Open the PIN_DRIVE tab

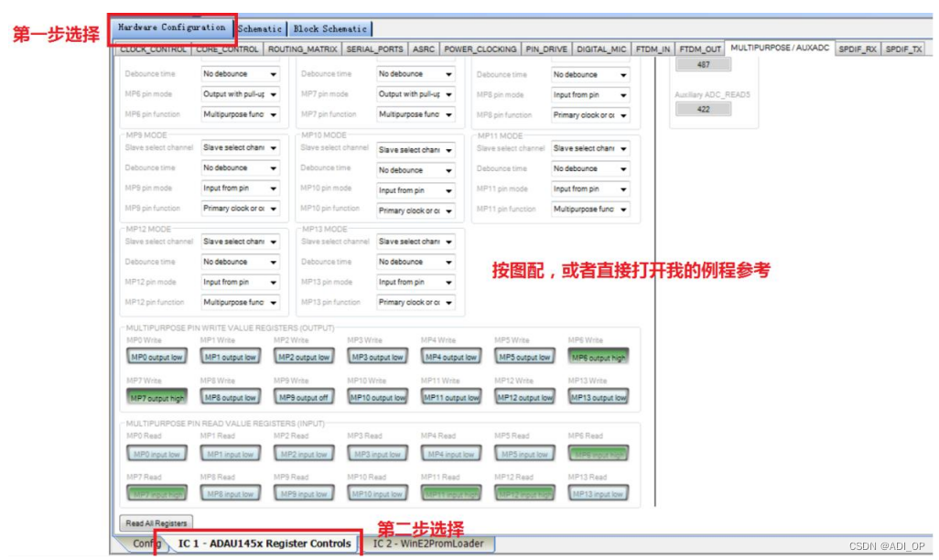(x=546, y=49)
